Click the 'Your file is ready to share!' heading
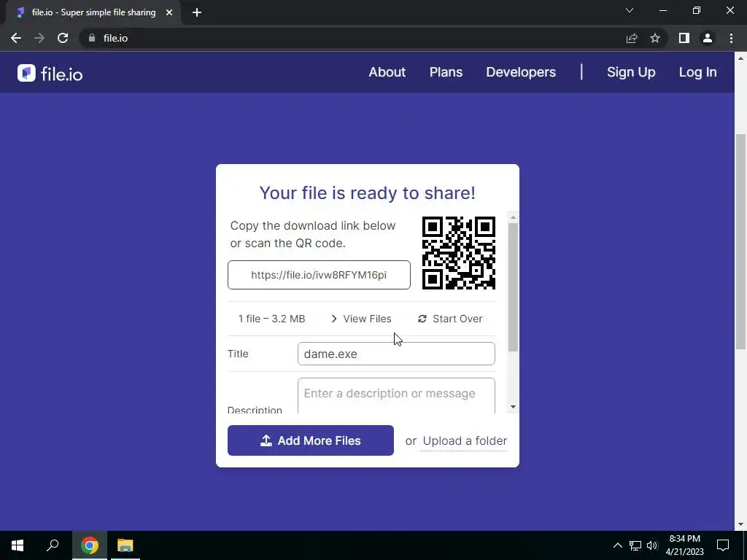 point(368,192)
